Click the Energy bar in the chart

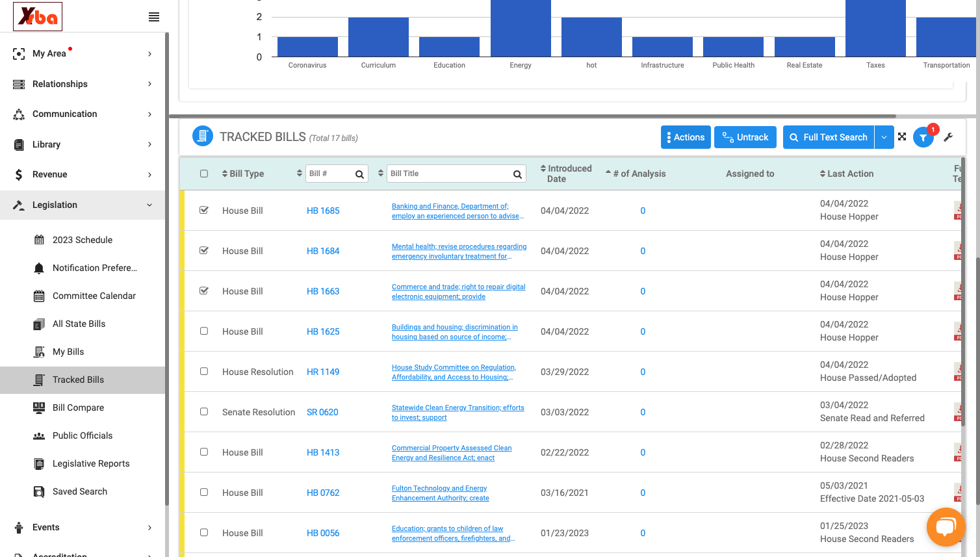click(x=521, y=28)
